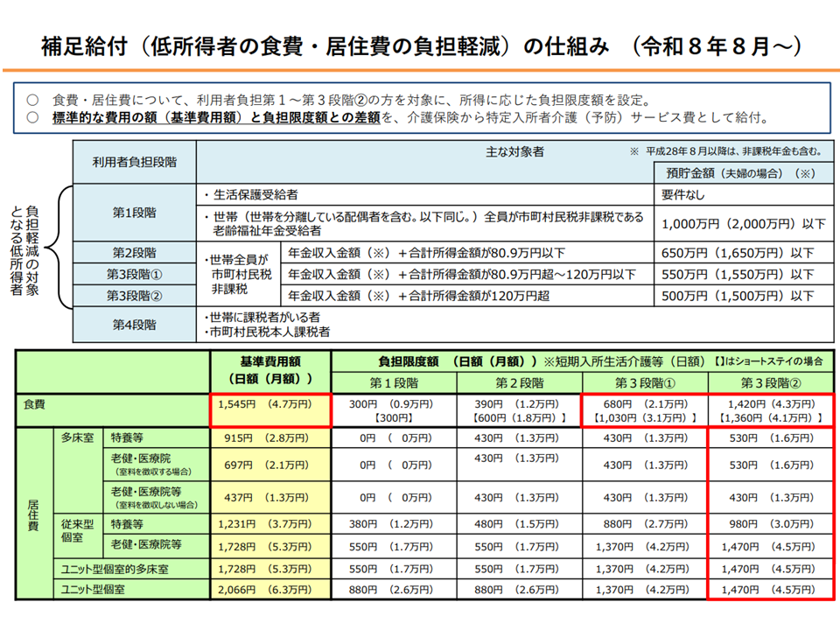This screenshot has height=630, width=840.
Task: Click the 第4段階 row label
Action: [x=134, y=324]
